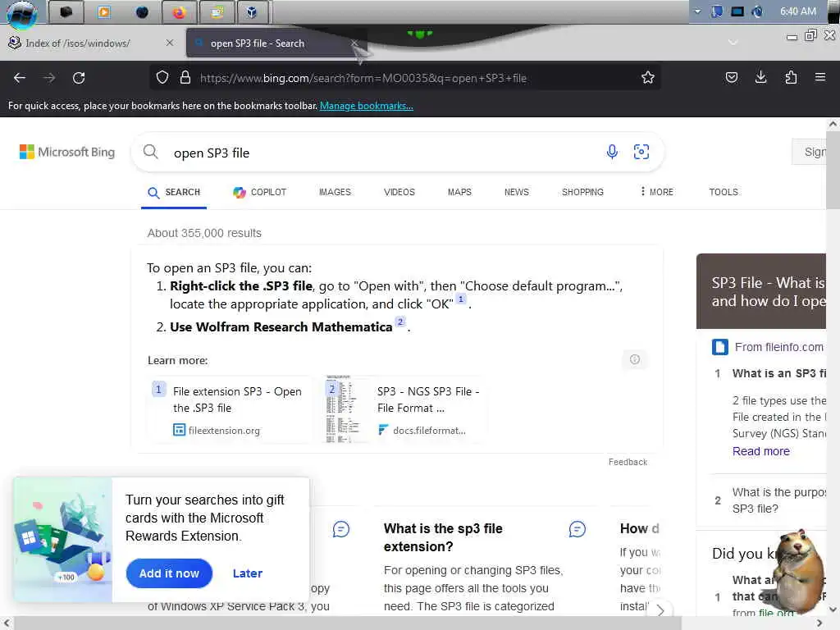
Task: Click the system clock showing 6:40 AM
Action: [x=797, y=11]
